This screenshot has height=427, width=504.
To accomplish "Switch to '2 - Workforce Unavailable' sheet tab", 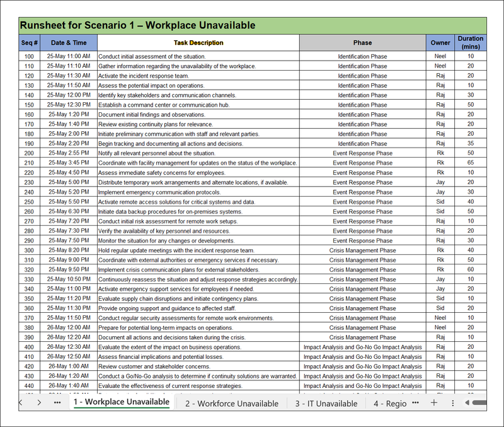I will [x=231, y=403].
